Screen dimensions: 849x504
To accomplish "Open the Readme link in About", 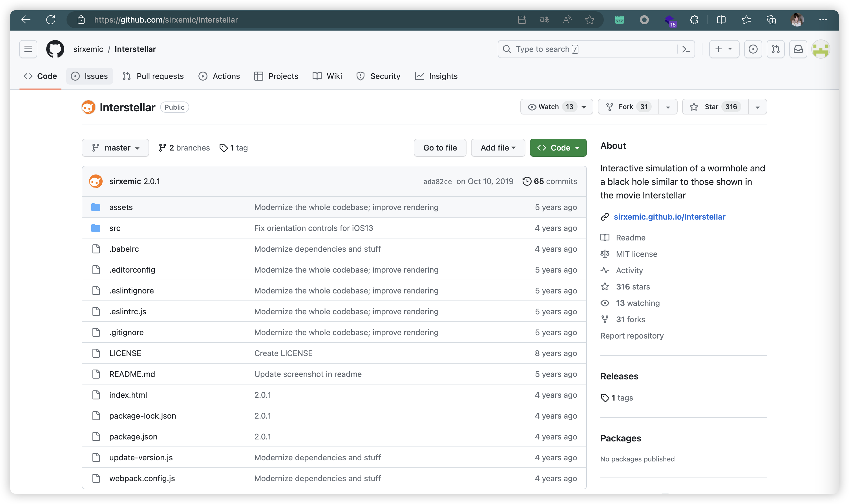I will pos(630,237).
